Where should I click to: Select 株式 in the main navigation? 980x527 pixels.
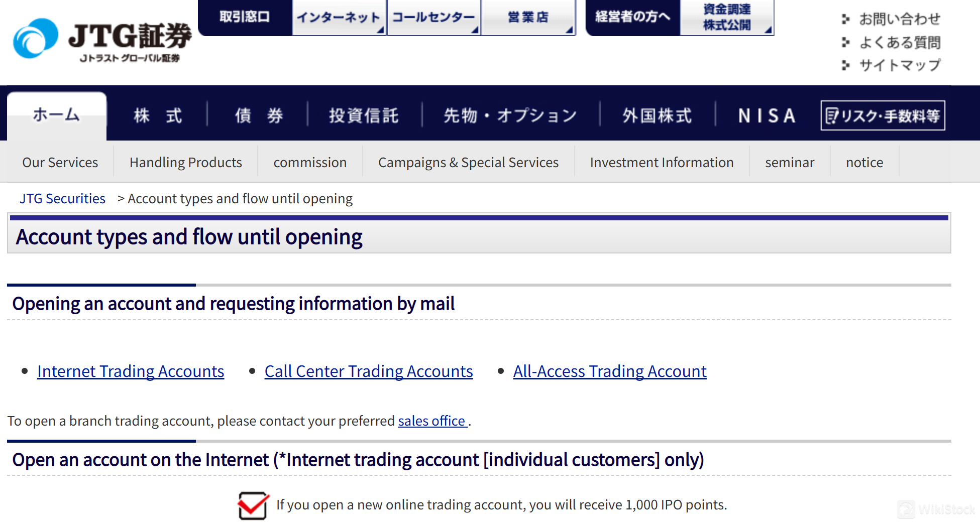pos(157,115)
